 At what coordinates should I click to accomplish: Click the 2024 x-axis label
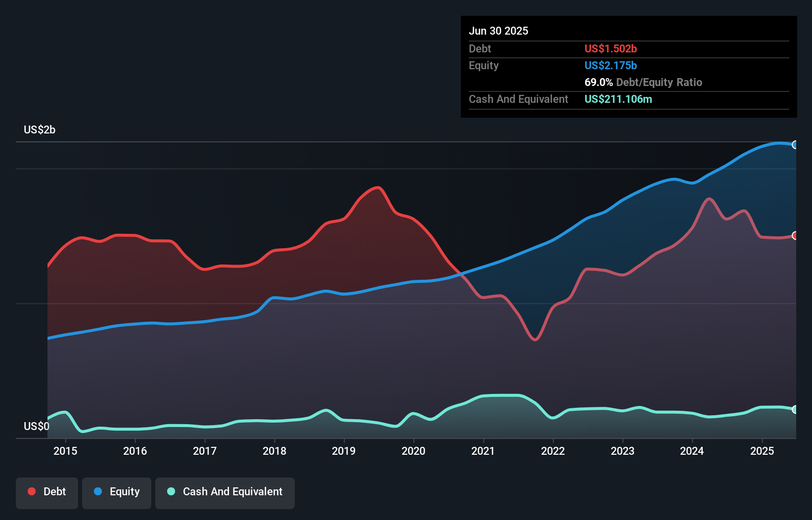[692, 451]
